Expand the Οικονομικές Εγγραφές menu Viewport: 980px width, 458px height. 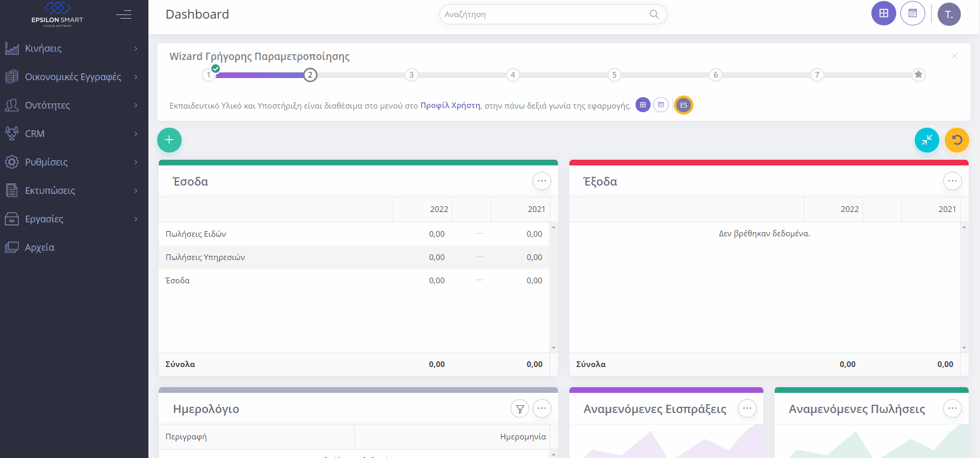(71, 77)
